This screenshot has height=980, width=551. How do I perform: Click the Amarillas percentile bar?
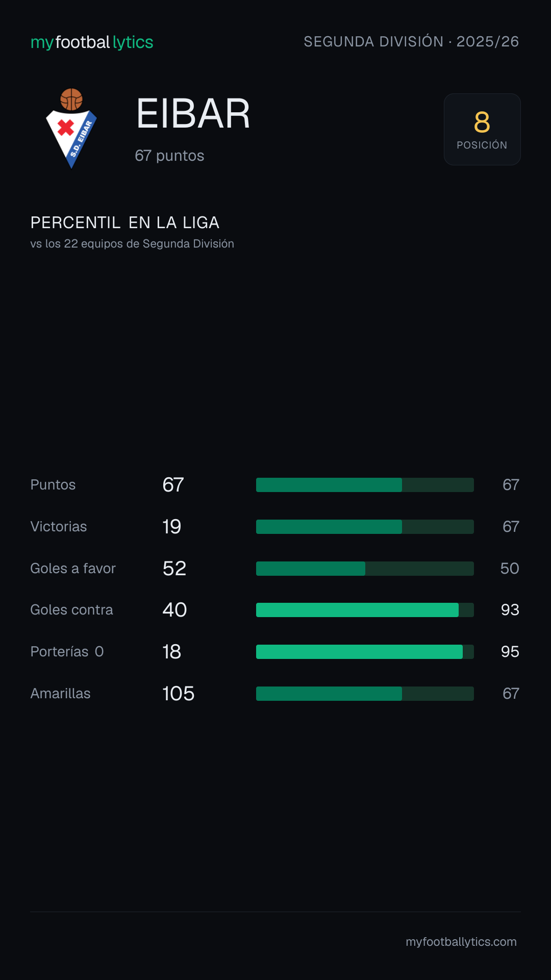tap(365, 694)
